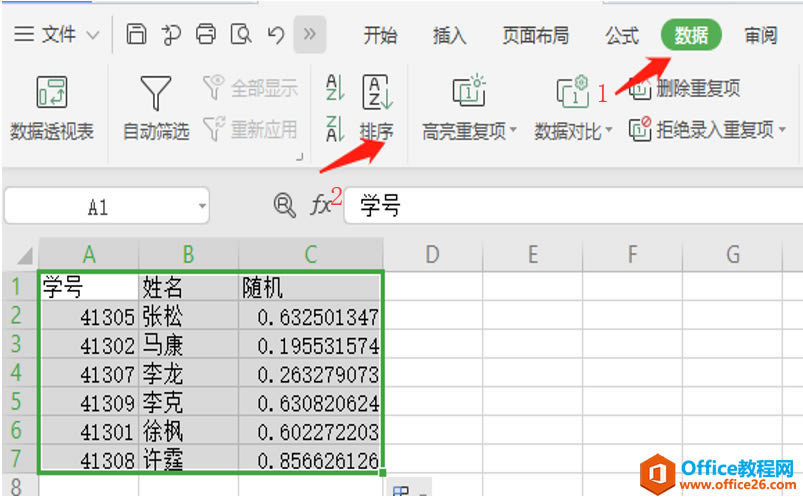Viewport: 803px width, 502px height.
Task: Click cell containing 随机
Action: click(x=310, y=286)
